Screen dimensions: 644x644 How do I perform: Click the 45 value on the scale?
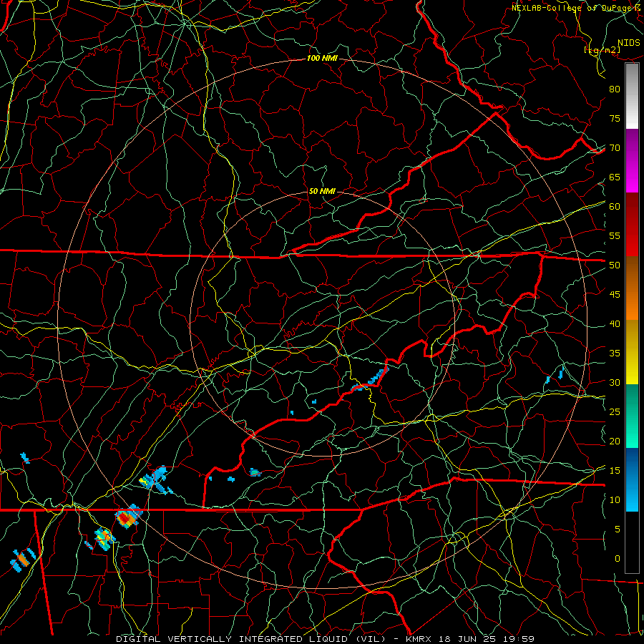[x=615, y=295]
